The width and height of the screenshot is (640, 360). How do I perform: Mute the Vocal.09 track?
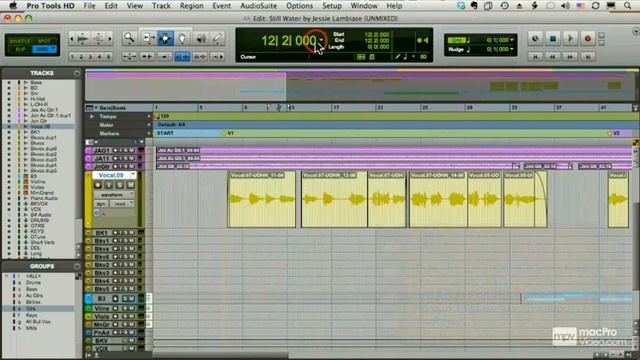[x=130, y=185]
